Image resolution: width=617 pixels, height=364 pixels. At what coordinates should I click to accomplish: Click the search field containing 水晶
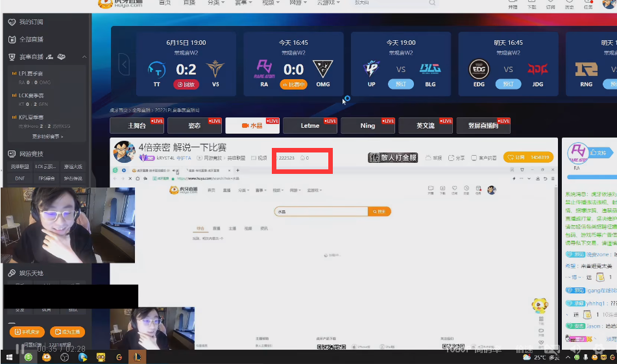321,212
